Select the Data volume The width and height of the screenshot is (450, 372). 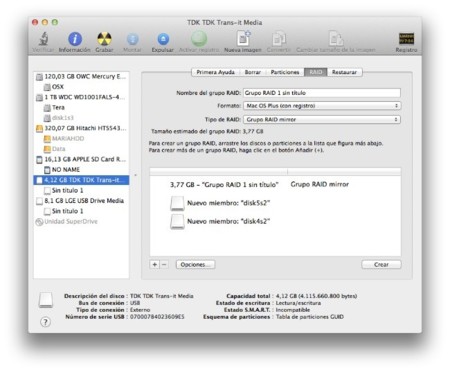coord(81,149)
